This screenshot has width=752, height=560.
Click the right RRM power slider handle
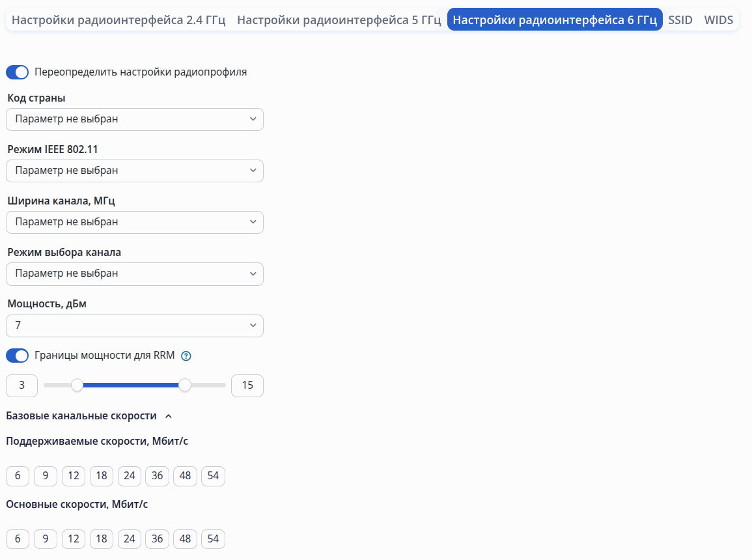pos(185,385)
